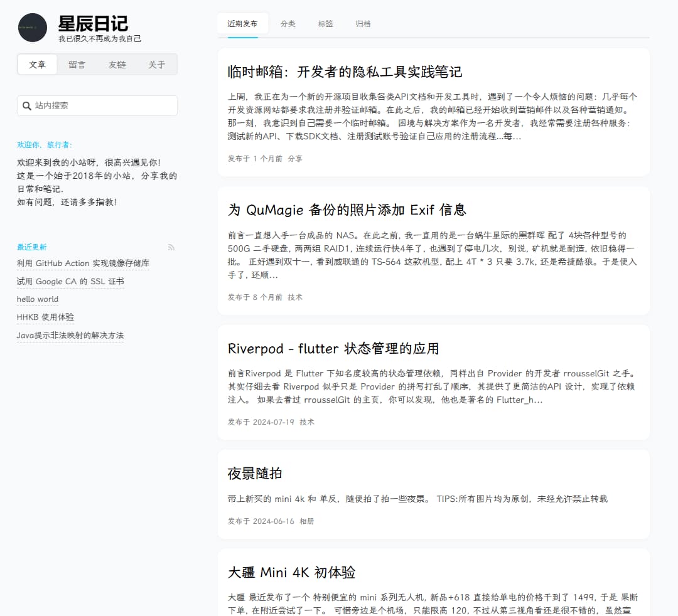Screen dimensions: 678x616
Task: Open the Riverpod flutter article
Action: 333,349
